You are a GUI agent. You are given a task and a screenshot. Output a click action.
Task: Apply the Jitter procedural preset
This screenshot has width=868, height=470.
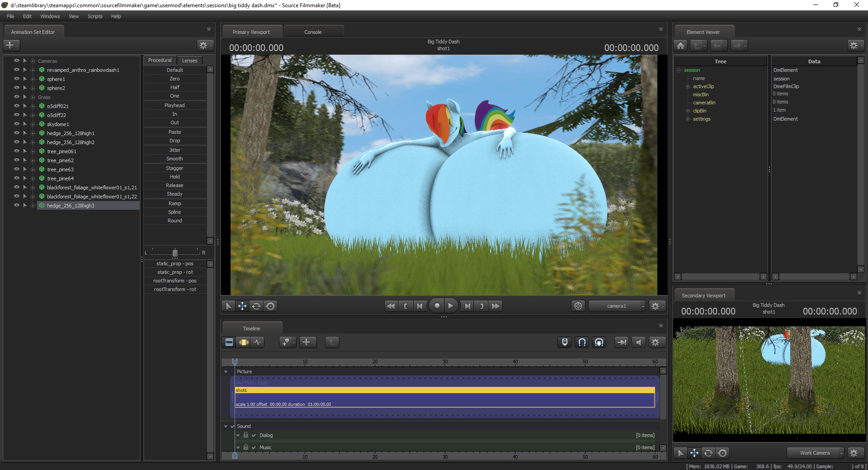[x=175, y=150]
